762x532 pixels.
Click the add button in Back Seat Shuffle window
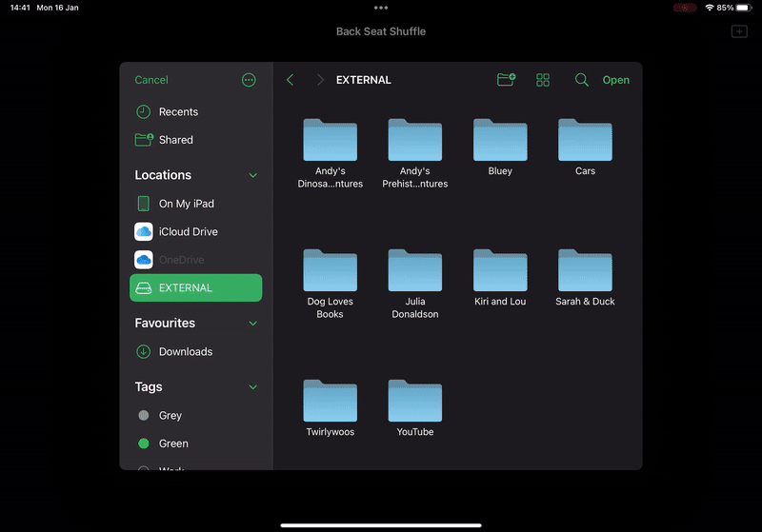[739, 31]
